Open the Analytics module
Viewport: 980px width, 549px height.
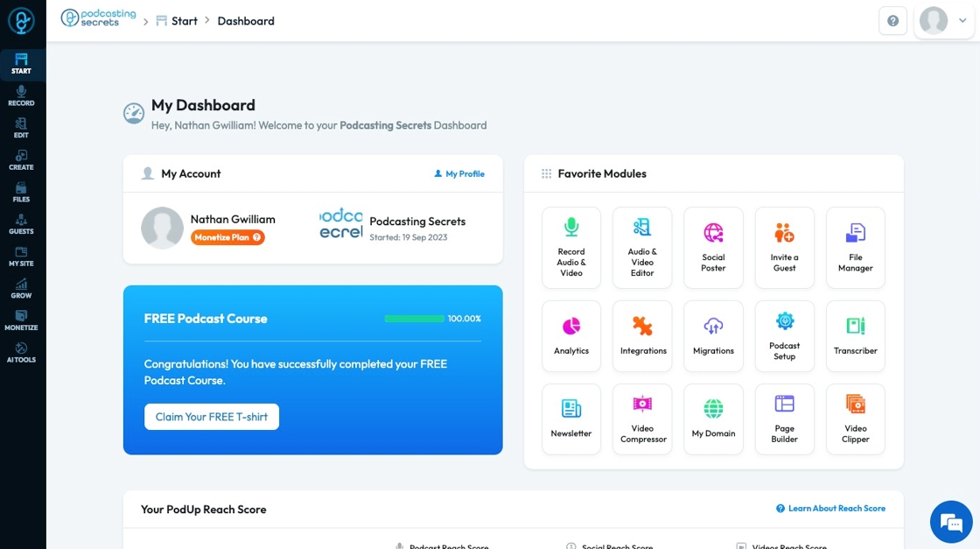coord(571,336)
